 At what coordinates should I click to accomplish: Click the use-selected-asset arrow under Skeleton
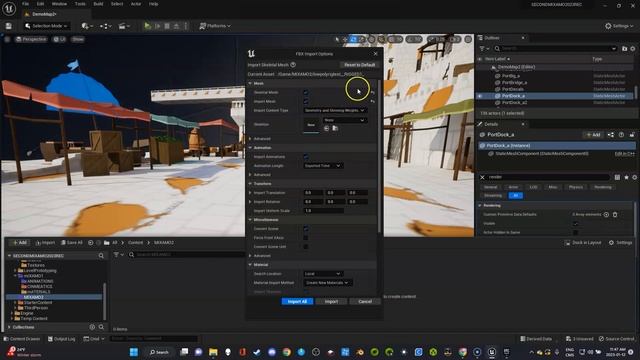327,128
